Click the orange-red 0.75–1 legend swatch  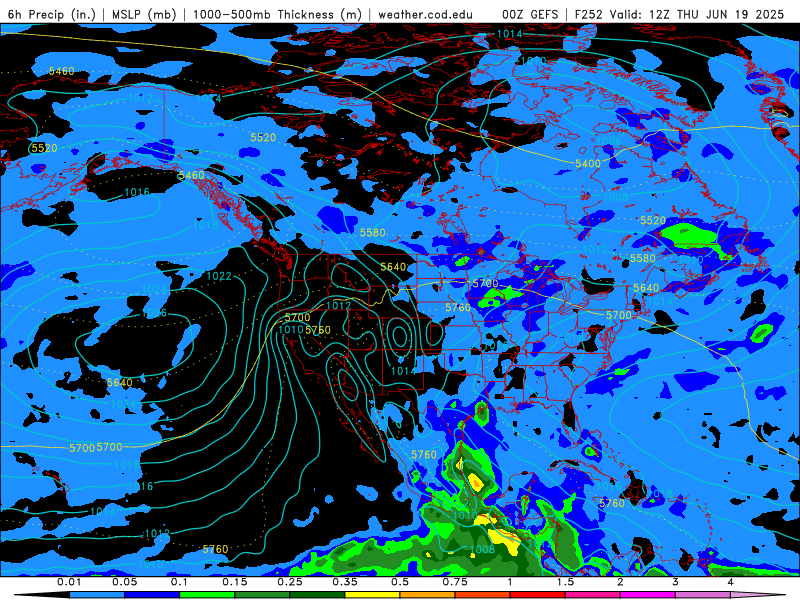point(483,595)
